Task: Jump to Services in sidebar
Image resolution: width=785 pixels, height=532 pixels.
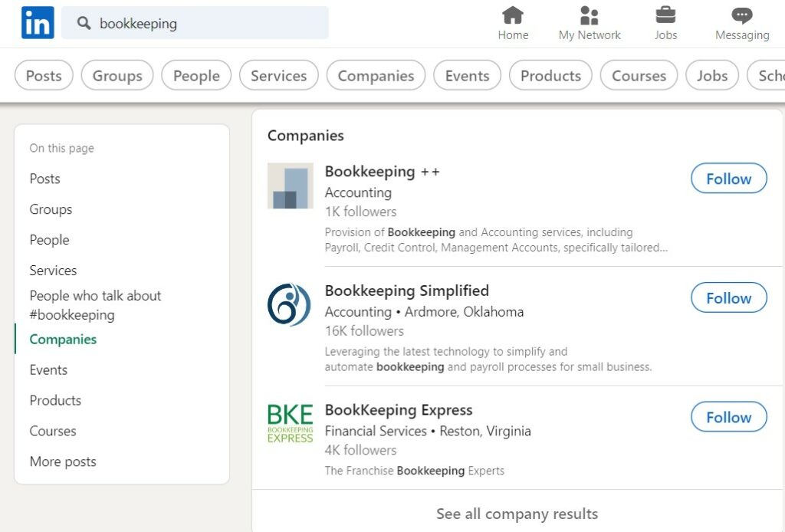Action: click(x=53, y=271)
